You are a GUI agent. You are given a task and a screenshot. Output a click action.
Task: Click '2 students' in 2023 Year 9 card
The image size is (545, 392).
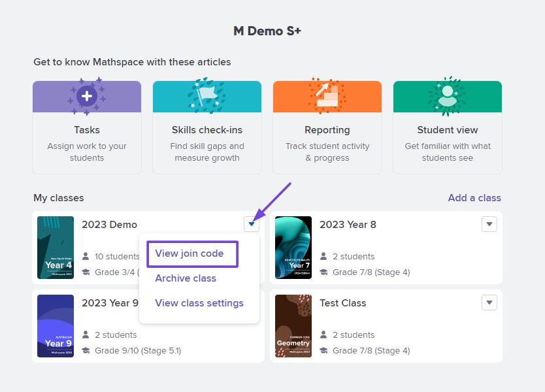[x=116, y=335]
